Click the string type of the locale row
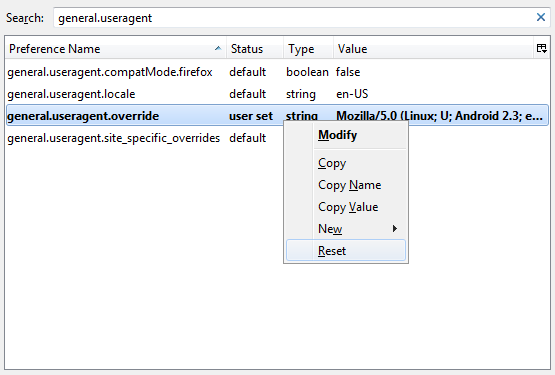Screen dimensions: 555x375 point(301,94)
